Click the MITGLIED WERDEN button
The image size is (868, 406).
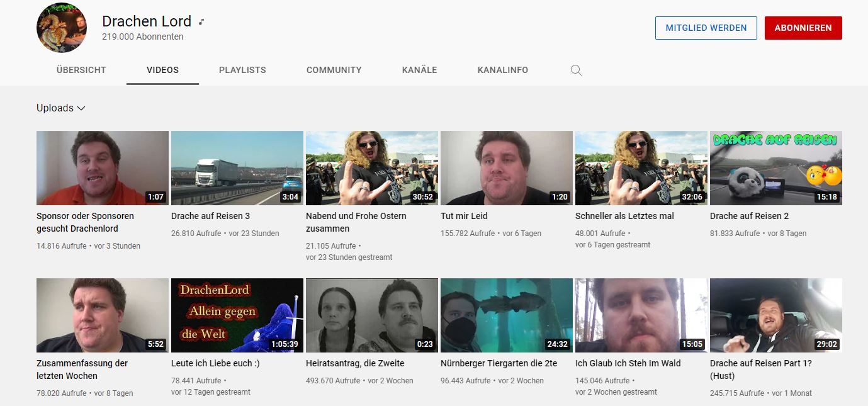[706, 28]
